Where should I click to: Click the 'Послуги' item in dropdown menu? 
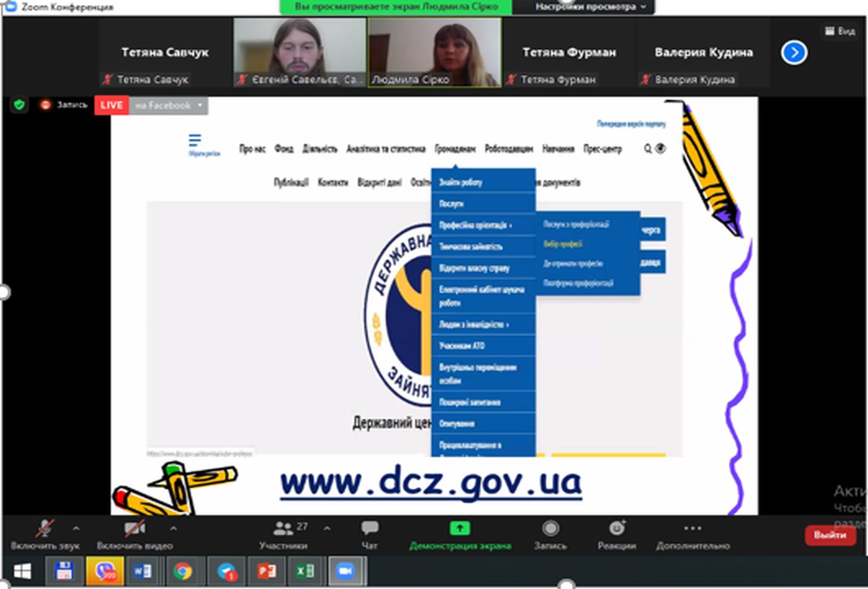tap(451, 203)
